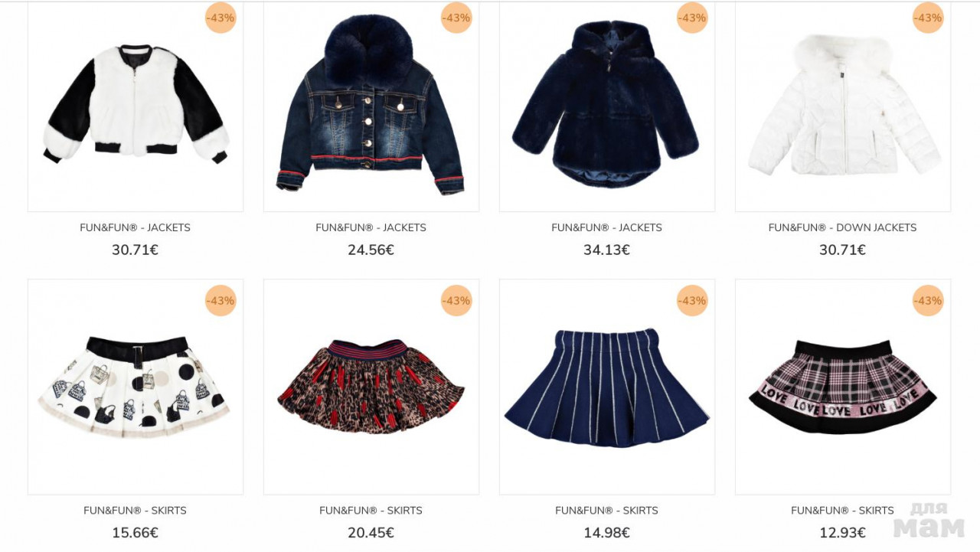This screenshot has width=980, height=552.
Task: Click the -43% badge on the navy fur jacket
Action: point(692,18)
